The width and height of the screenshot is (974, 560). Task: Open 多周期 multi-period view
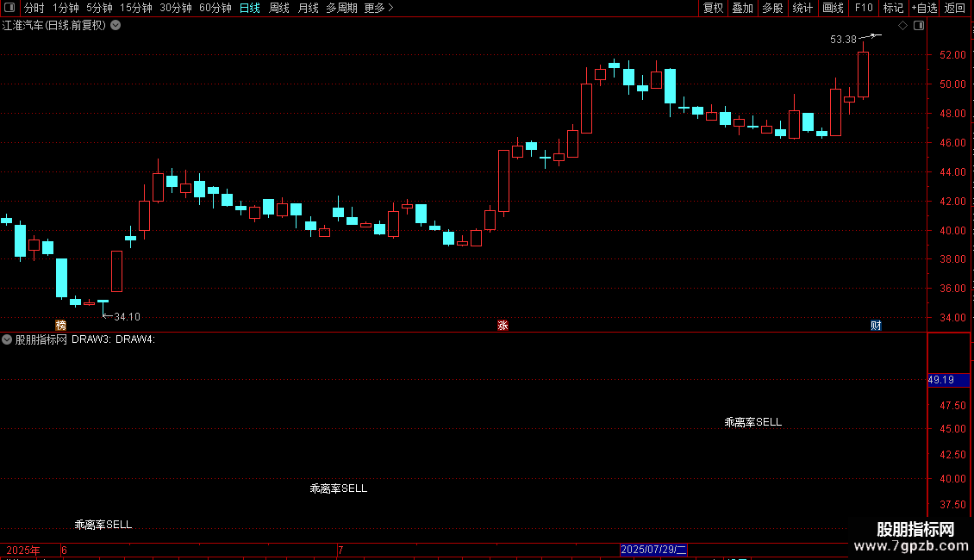pyautogui.click(x=341, y=8)
